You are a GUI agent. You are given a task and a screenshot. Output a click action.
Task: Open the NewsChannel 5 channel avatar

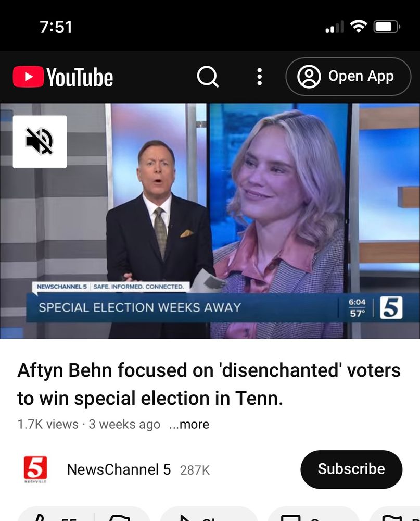(x=35, y=469)
